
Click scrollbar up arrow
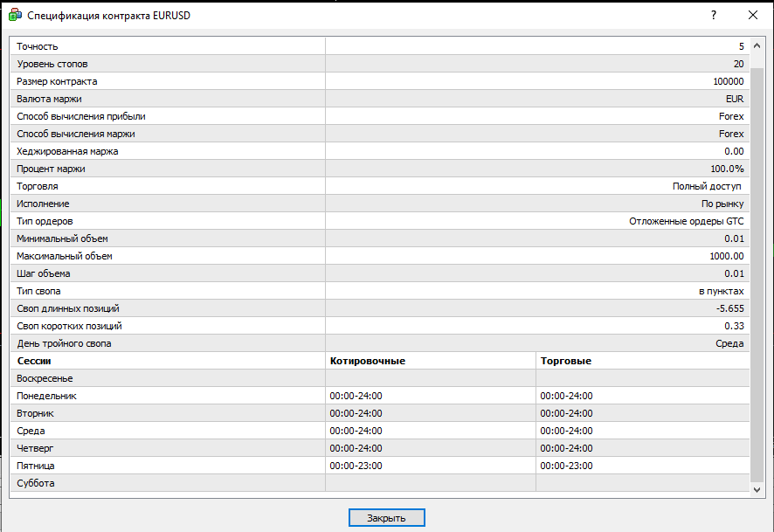click(x=757, y=46)
